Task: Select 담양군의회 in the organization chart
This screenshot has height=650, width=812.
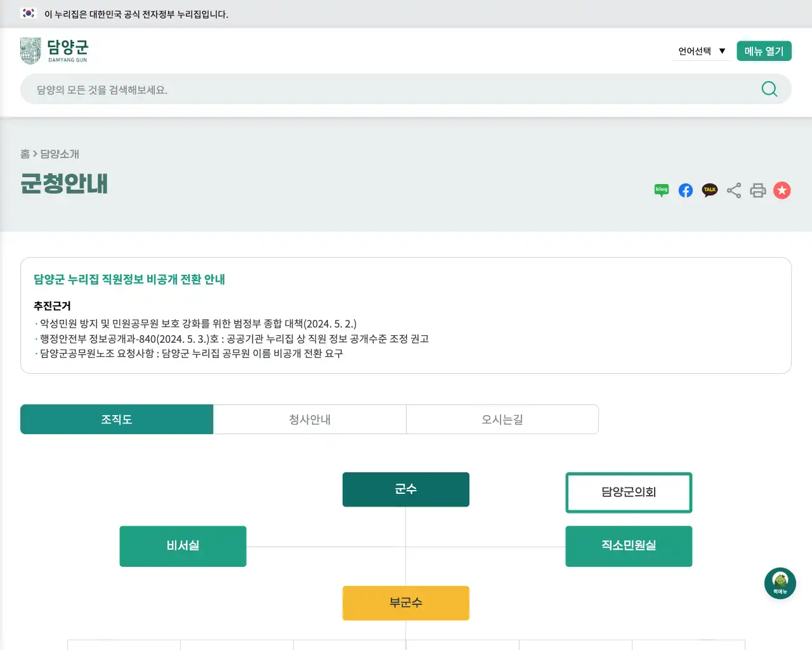Action: (x=628, y=492)
